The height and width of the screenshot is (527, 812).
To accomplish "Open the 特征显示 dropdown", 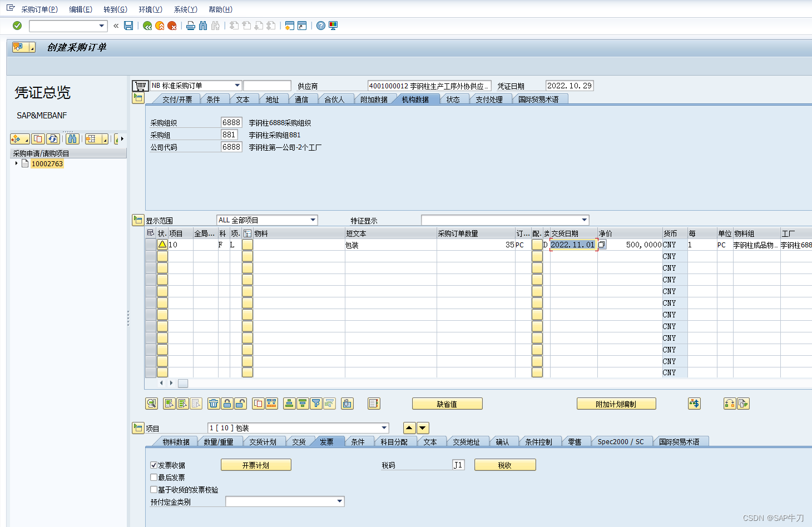I will click(584, 220).
